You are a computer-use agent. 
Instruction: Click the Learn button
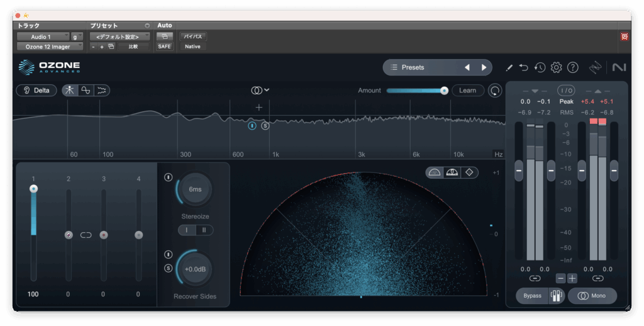pyautogui.click(x=467, y=91)
